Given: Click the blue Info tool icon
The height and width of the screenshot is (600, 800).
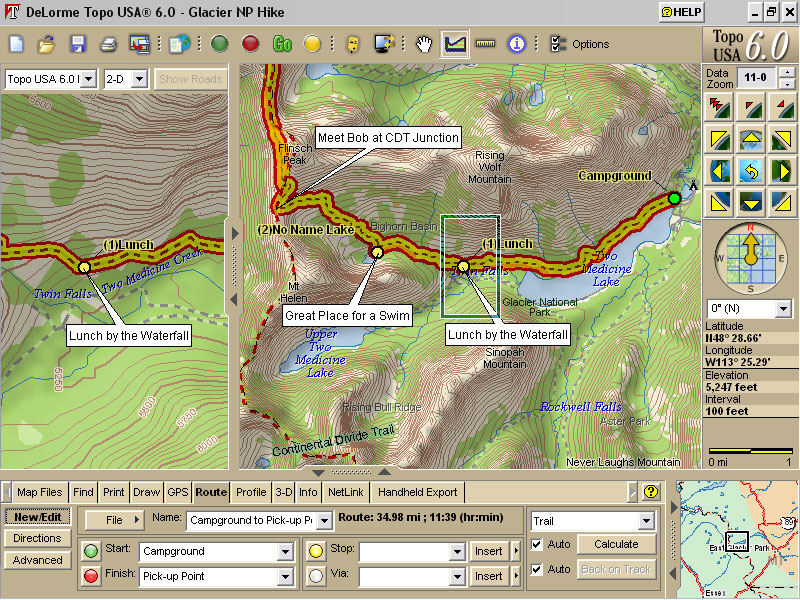Looking at the screenshot, I should coord(516,44).
